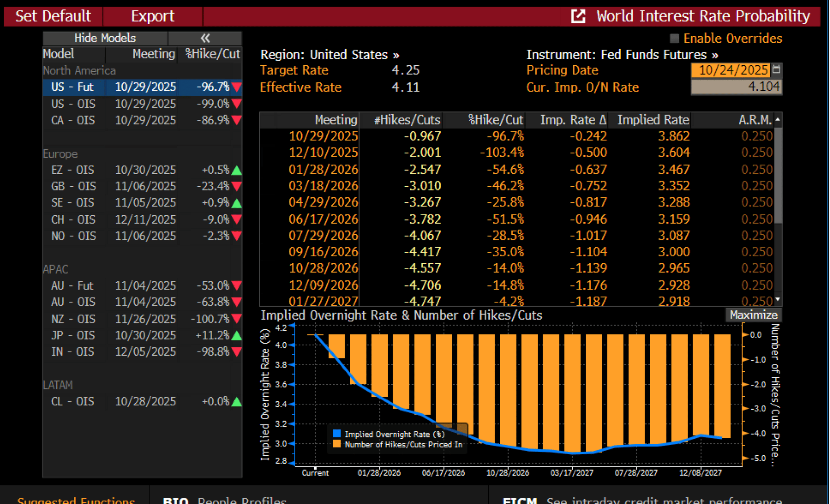Open the Instrument: Fed Funds Futures selector
Viewport: 830px width, 504px height.
[622, 55]
